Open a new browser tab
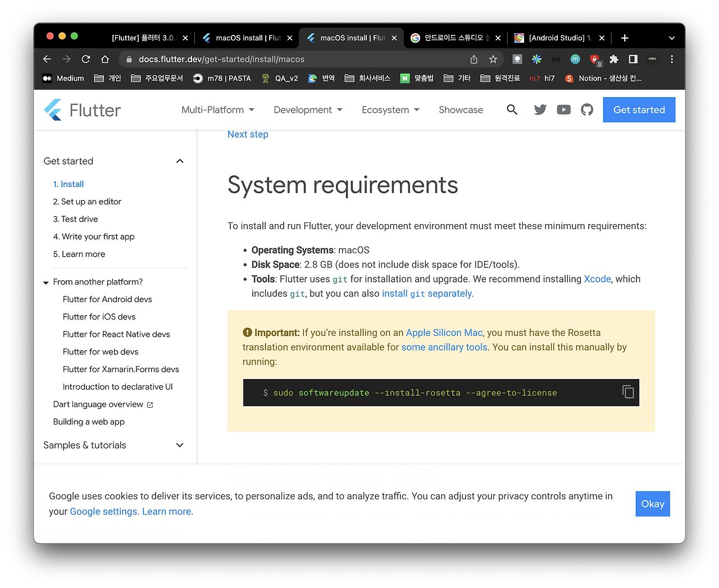This screenshot has width=719, height=588. coord(625,38)
